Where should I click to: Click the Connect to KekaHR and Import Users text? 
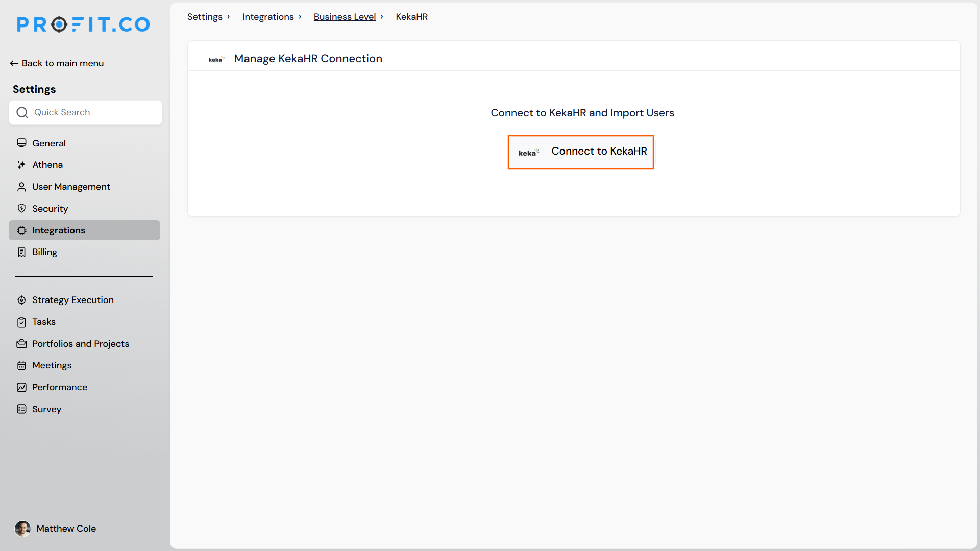tap(582, 113)
